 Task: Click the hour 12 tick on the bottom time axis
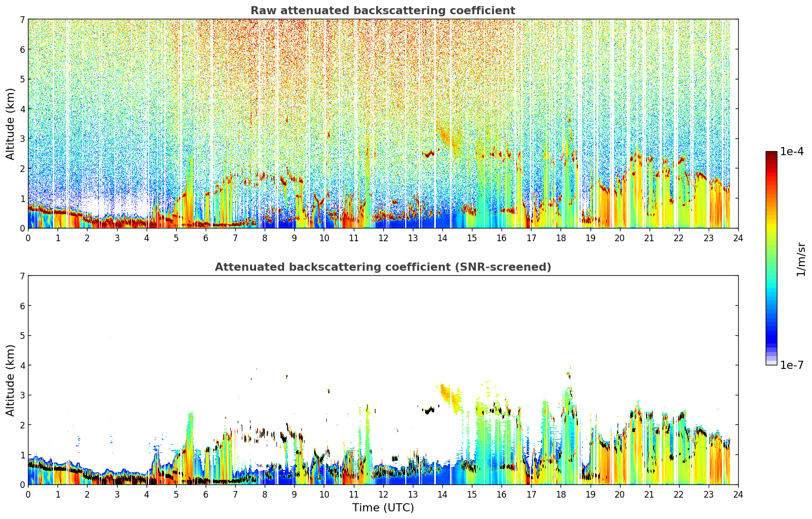pyautogui.click(x=383, y=494)
